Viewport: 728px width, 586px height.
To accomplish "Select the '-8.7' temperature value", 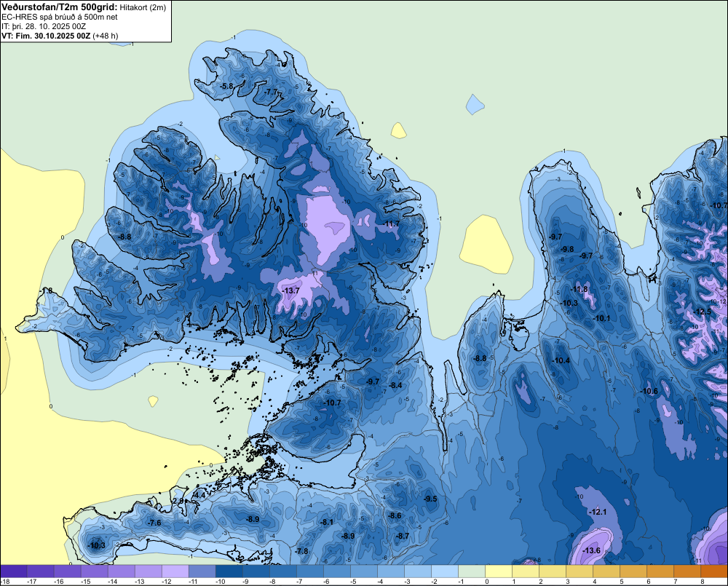I will [x=403, y=536].
